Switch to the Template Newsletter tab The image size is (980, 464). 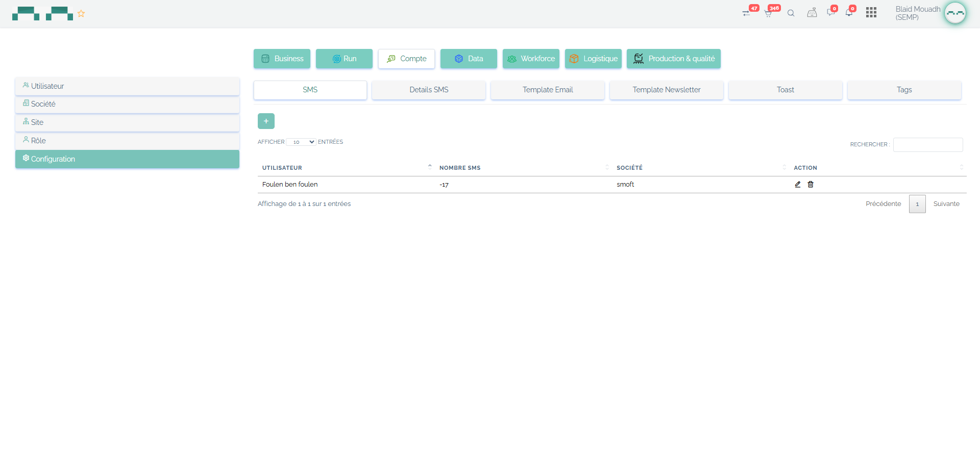667,90
